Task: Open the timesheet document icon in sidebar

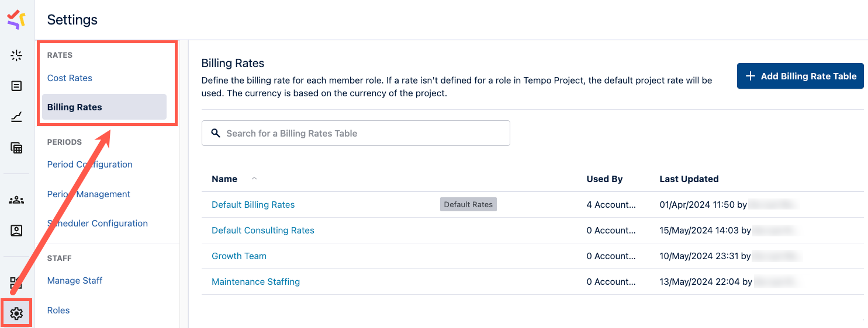Action: click(16, 86)
